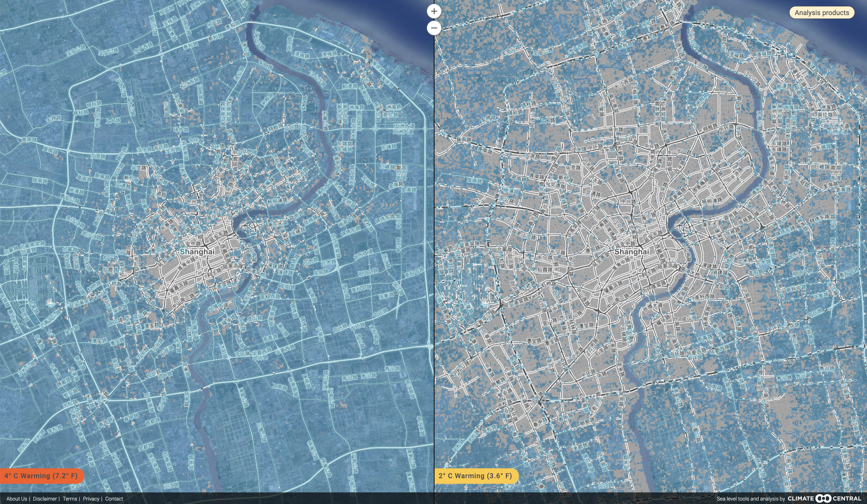Open the Analysis products menu
Image resolution: width=867 pixels, height=504 pixels.
[822, 13]
